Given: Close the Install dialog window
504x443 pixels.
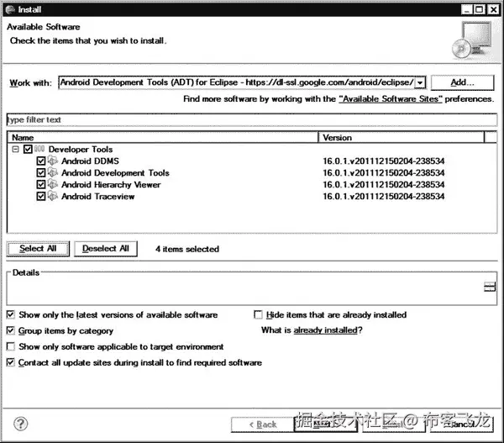Looking at the screenshot, I should (x=493, y=9).
